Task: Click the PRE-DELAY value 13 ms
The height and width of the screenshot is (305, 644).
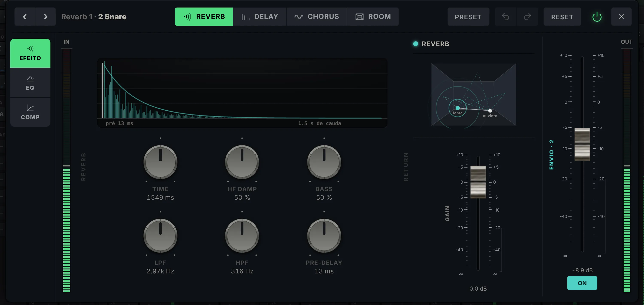Action: click(324, 271)
